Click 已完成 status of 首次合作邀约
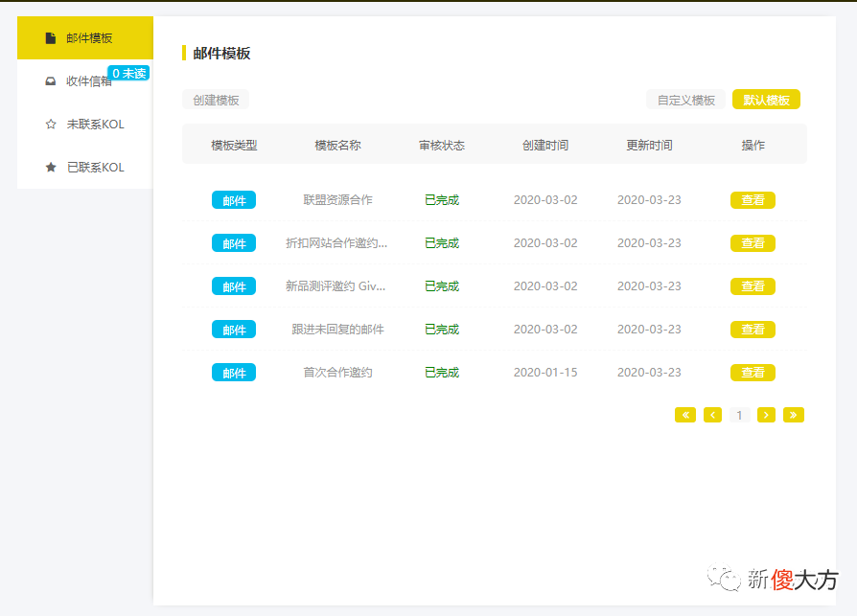 pyautogui.click(x=442, y=373)
